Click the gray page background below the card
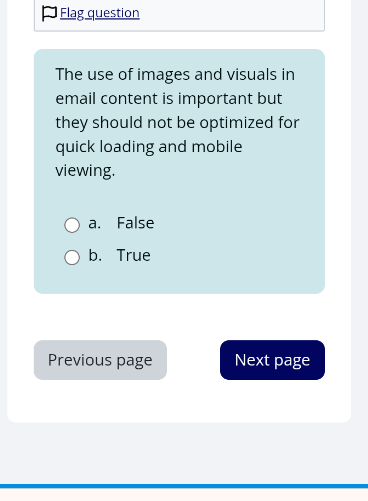This screenshot has width=368, height=501. (184, 453)
